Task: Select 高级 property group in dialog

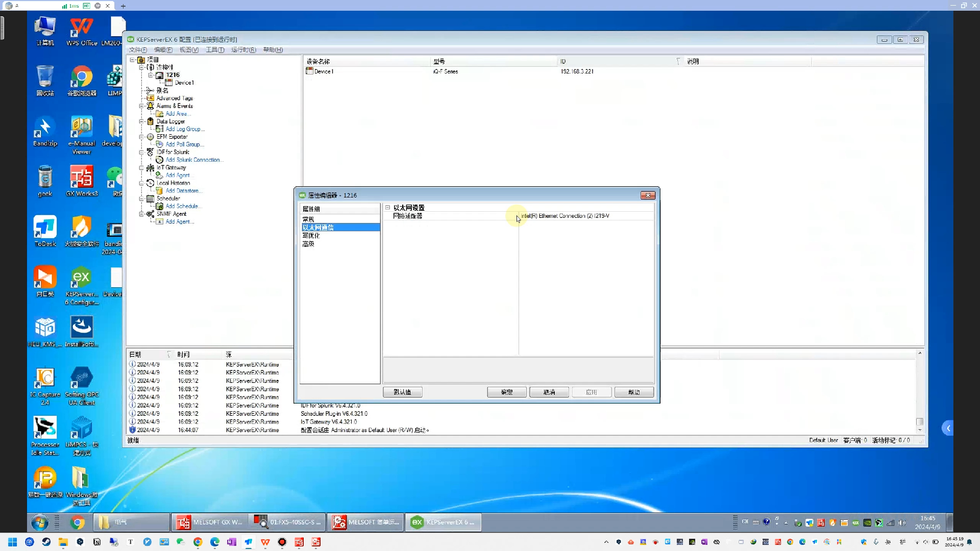Action: (308, 244)
